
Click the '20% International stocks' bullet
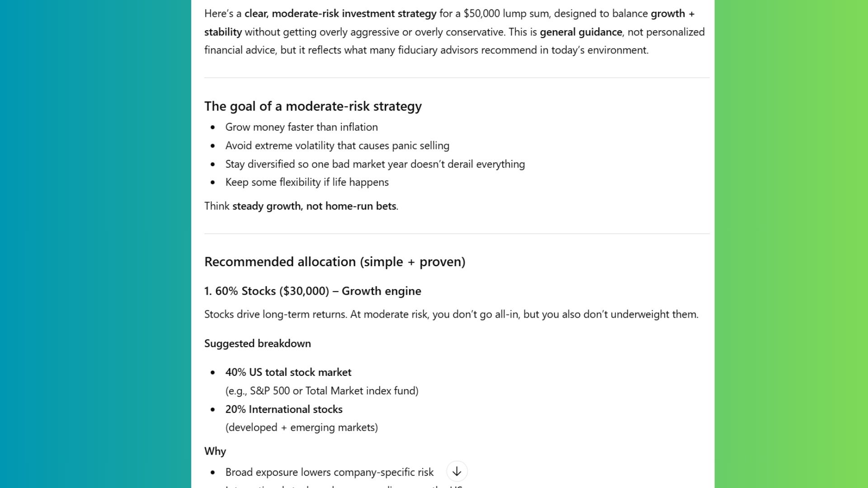pyautogui.click(x=283, y=409)
